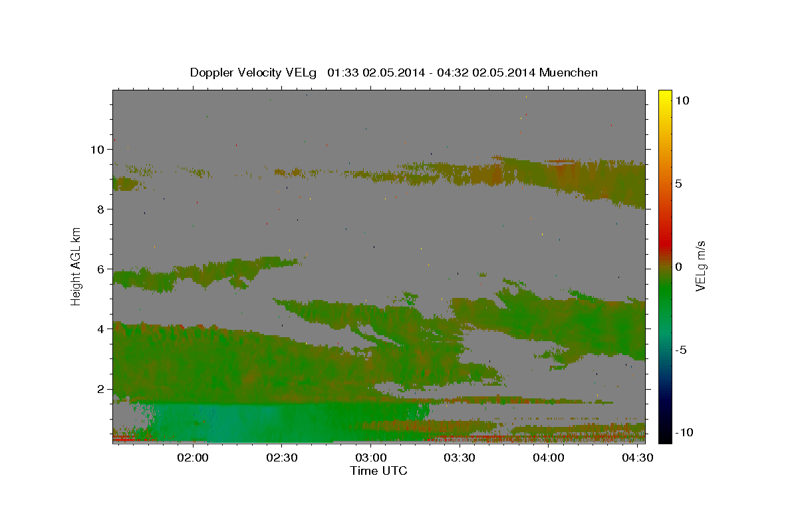Screen dimensions: 798x532
Task: Click the colorbar label '0'
Action: point(678,266)
